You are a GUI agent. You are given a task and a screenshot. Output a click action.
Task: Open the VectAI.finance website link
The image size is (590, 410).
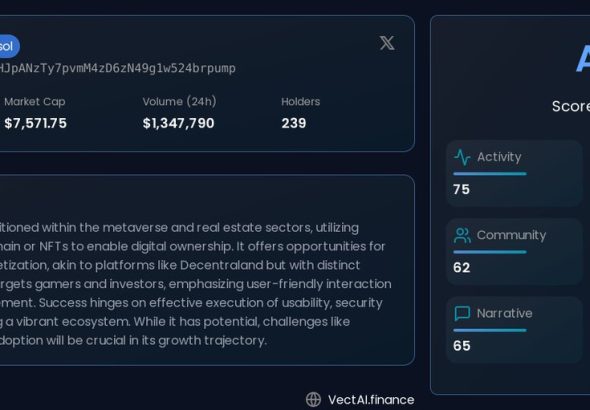tap(371, 399)
